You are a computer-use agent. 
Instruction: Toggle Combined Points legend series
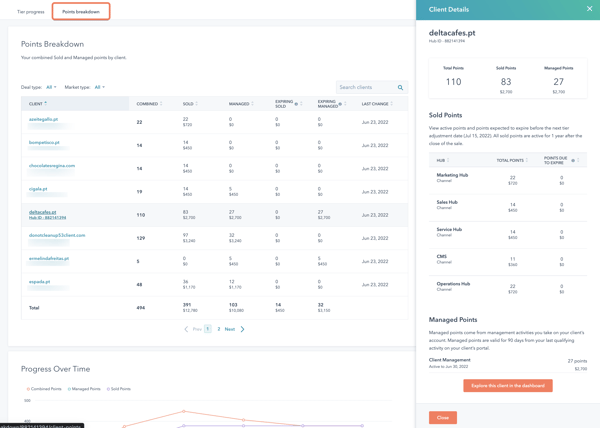coord(44,389)
